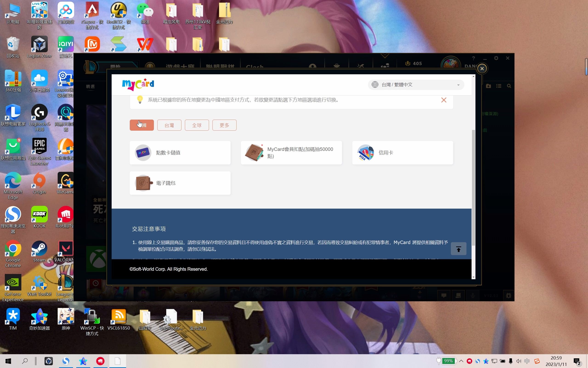Screen dimensions: 588x368
Task: Launch KOOK desktop icon
Action: (x=39, y=218)
